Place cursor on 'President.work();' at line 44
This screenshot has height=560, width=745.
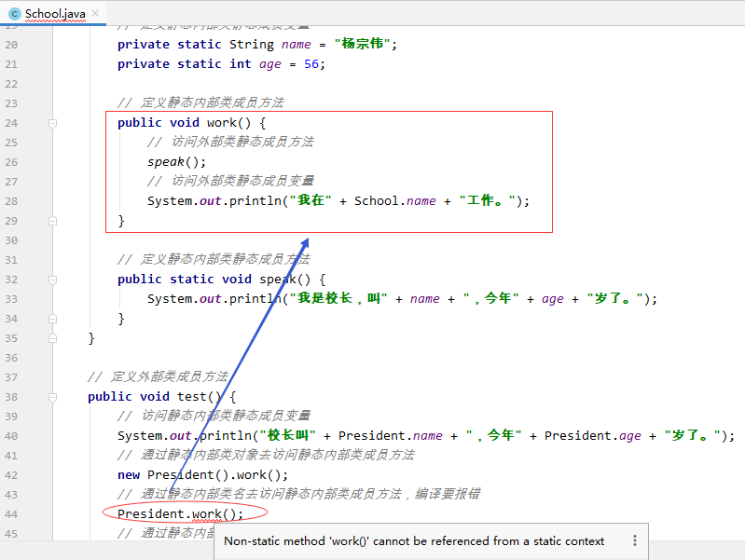181,514
